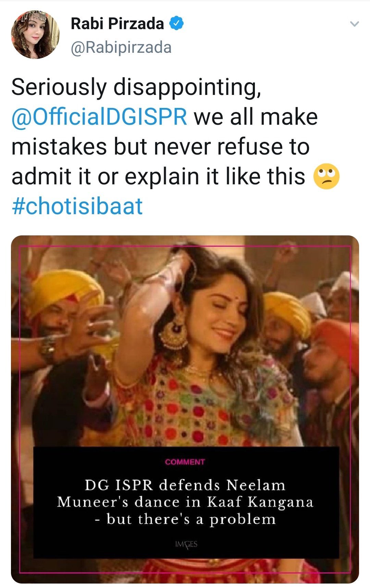Click the blue verified badge
The image size is (370, 588).
click(177, 24)
